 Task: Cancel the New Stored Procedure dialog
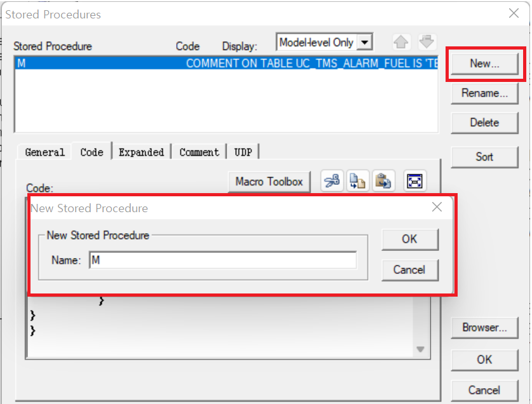tap(410, 270)
